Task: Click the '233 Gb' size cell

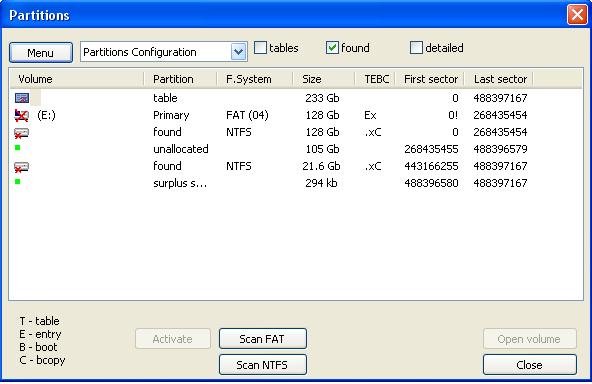Action: click(x=322, y=98)
